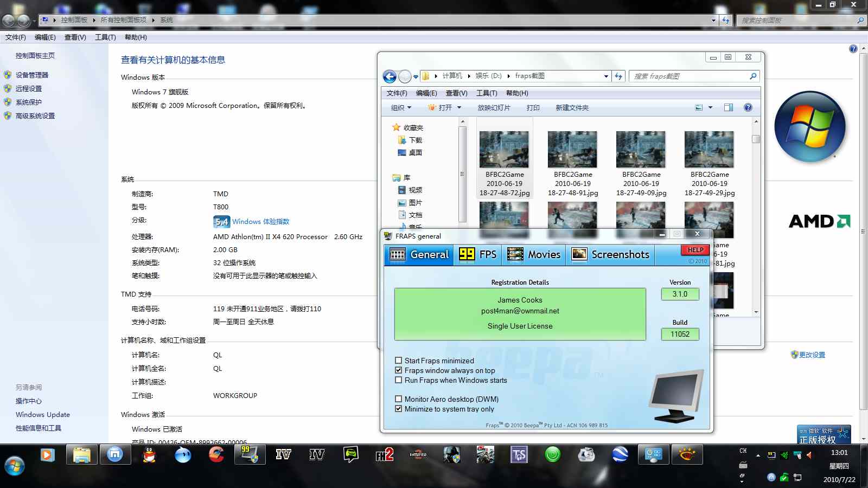Open System protection link in sidebar
This screenshot has width=868, height=488.
click(28, 102)
